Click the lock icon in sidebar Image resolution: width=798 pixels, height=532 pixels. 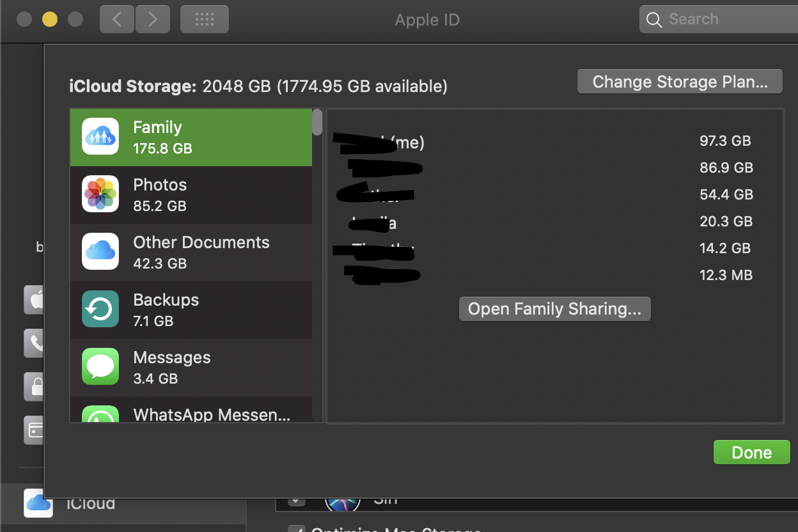click(34, 386)
